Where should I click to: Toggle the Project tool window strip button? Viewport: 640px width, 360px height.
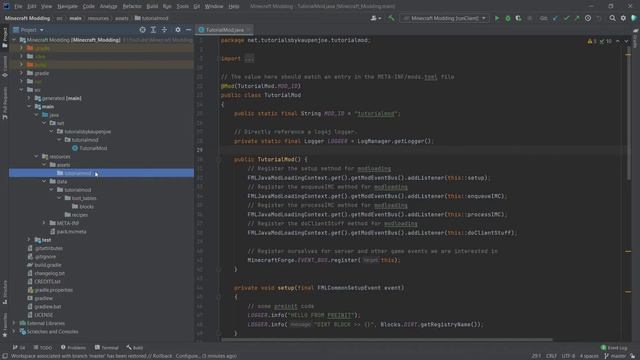(x=5, y=38)
